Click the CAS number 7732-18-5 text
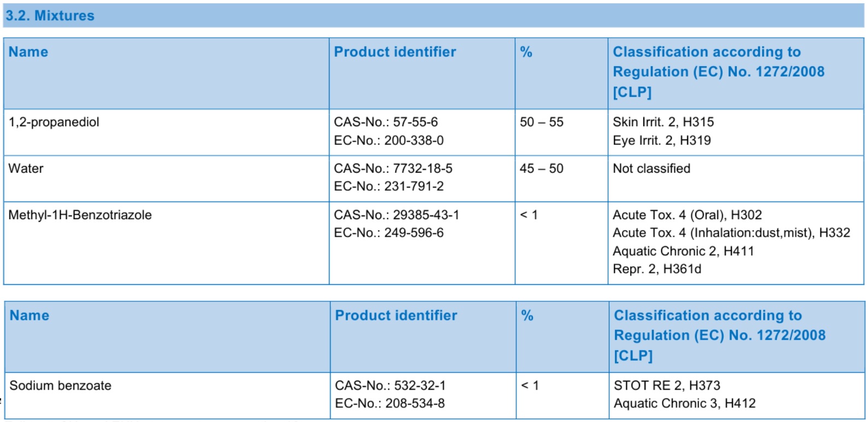This screenshot has height=422, width=868. [393, 168]
